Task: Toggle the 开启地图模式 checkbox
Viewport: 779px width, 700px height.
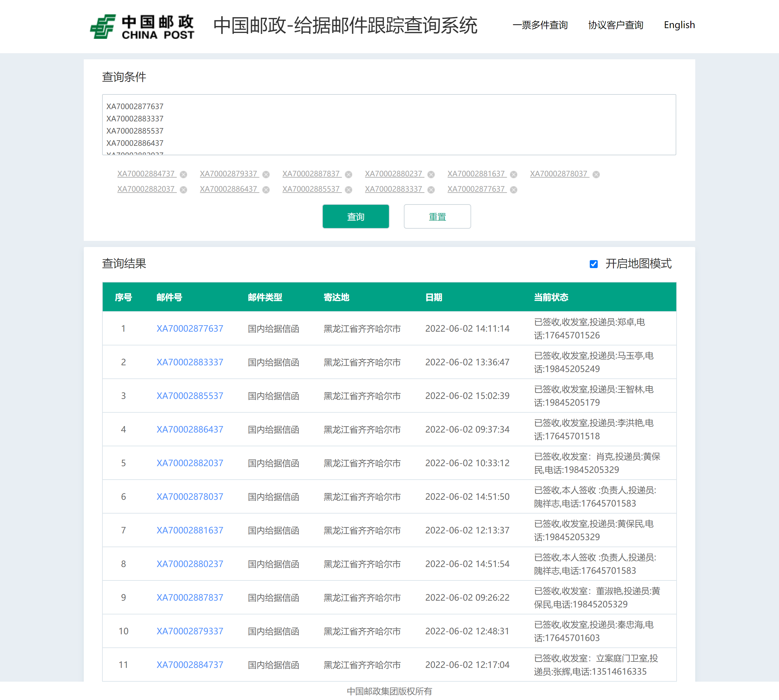Action: pos(594,264)
